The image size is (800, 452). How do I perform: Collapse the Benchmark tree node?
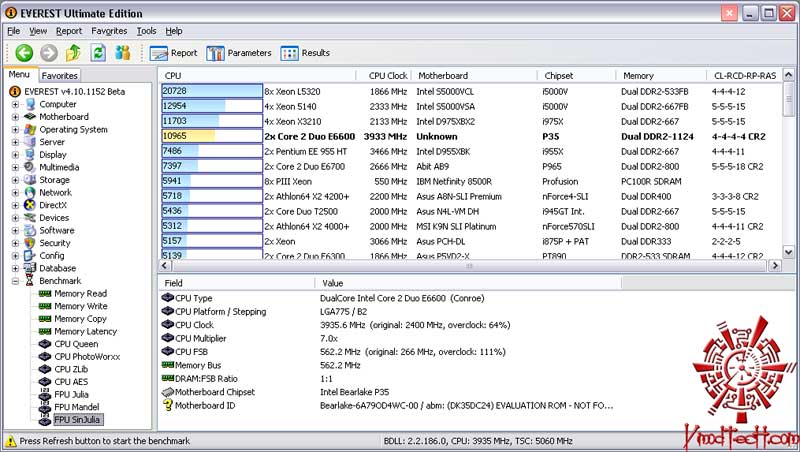[15, 281]
